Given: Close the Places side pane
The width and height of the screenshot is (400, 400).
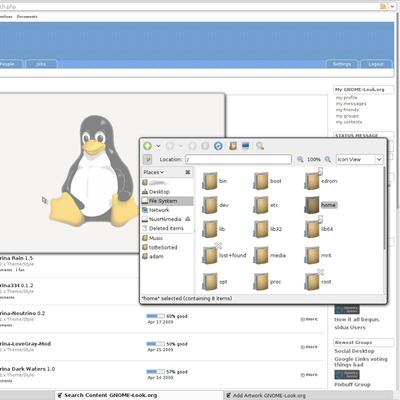Looking at the screenshot, I should [x=188, y=172].
